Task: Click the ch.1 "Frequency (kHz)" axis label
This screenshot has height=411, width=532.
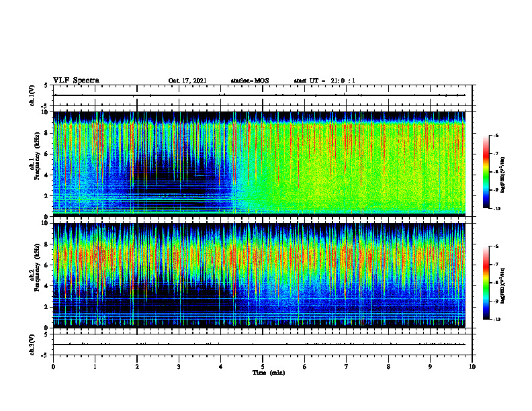Action: point(37,156)
